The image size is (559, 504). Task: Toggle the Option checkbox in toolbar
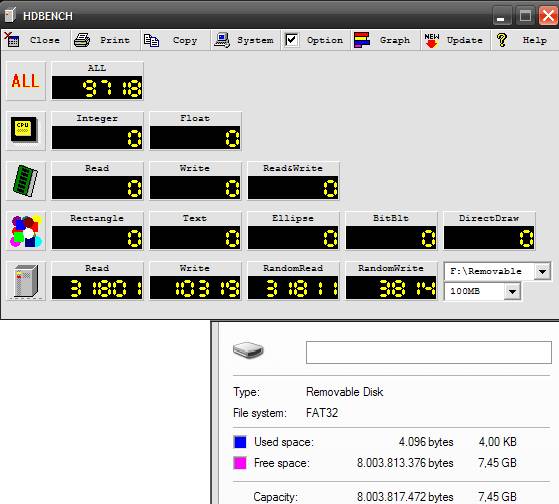pos(291,40)
